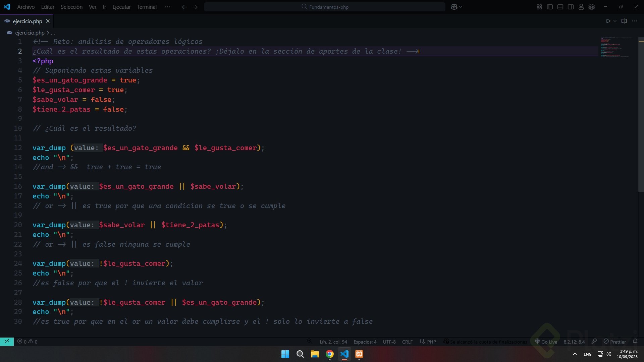The height and width of the screenshot is (362, 644).
Task: Toggle bottom panel visibility
Action: pos(560,7)
